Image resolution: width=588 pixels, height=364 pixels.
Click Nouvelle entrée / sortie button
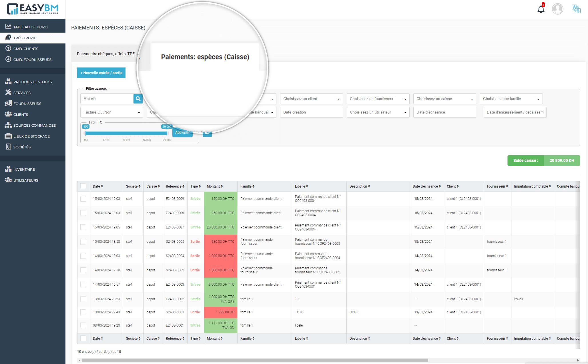pos(101,73)
